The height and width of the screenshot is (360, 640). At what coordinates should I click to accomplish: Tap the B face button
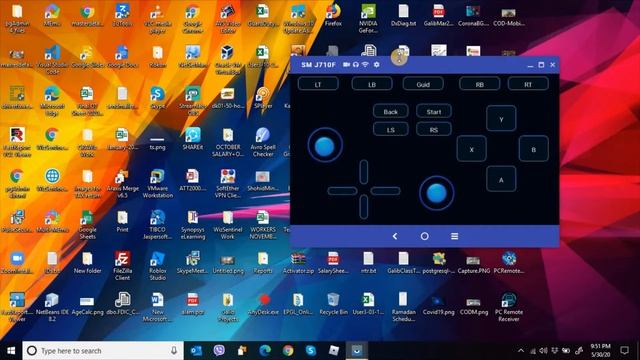[533, 149]
